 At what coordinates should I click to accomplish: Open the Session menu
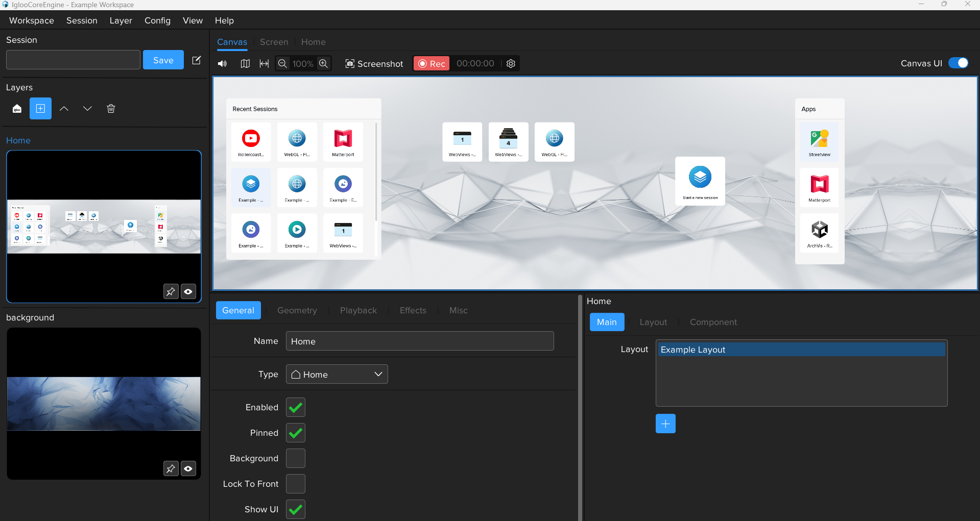[x=81, y=20]
